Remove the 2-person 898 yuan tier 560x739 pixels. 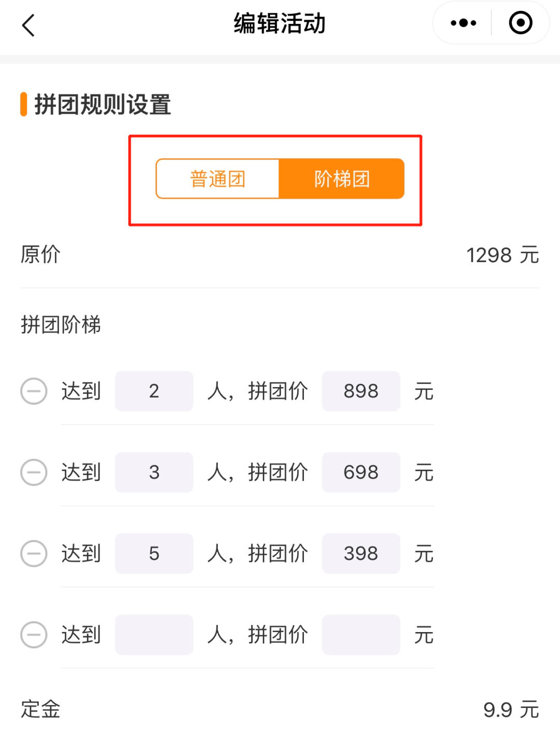34,391
